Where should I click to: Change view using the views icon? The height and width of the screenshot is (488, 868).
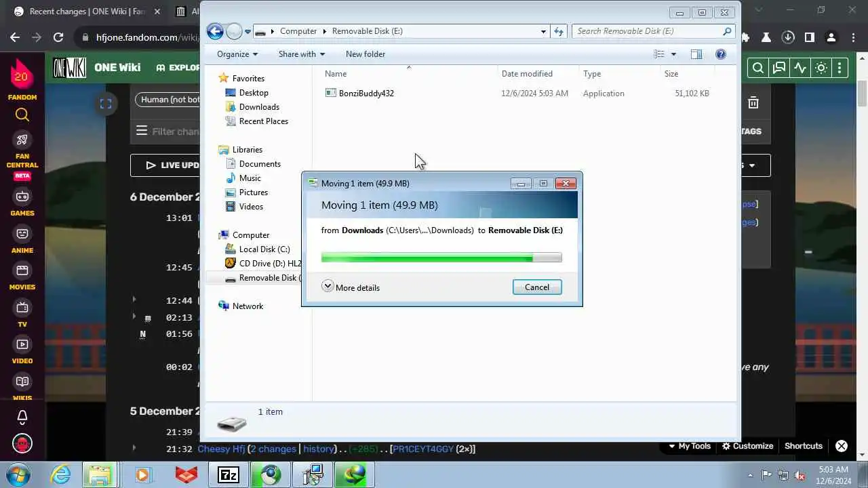click(659, 54)
